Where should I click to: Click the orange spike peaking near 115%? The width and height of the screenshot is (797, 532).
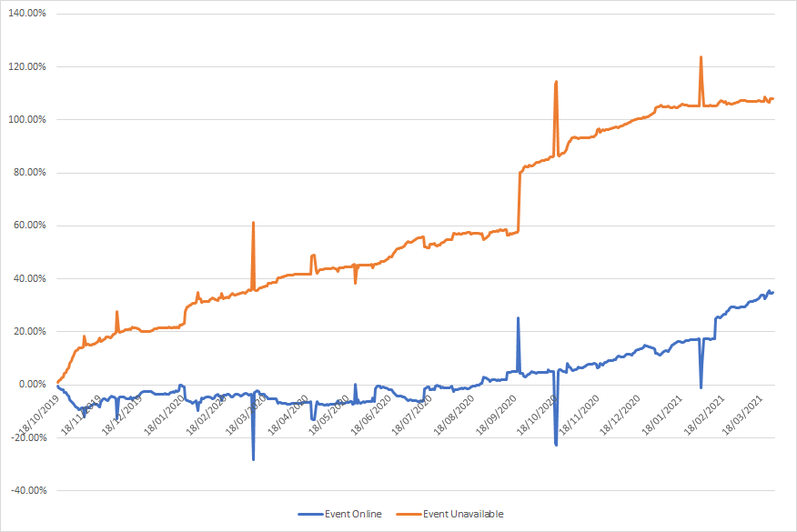tap(556, 82)
